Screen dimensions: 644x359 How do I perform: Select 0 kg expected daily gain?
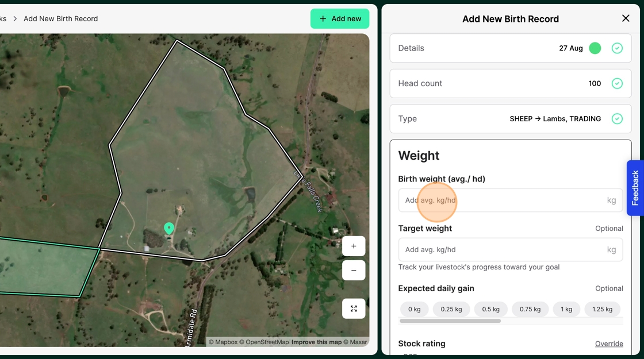tap(415, 309)
